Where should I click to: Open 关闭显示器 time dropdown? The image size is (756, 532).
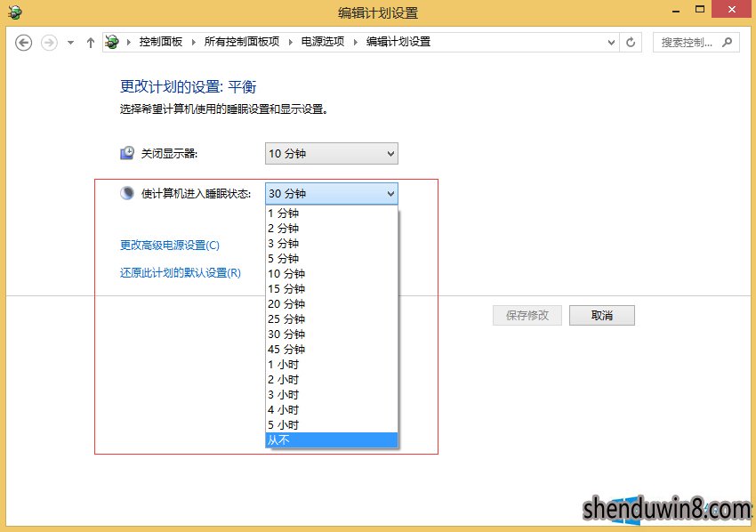point(331,153)
